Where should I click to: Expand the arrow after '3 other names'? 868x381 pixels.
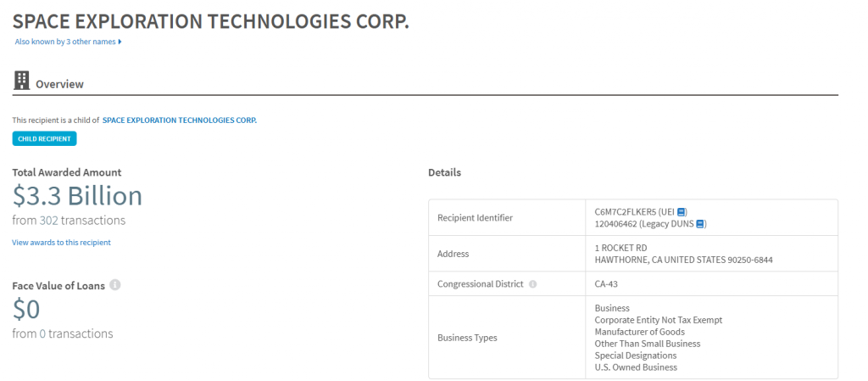[x=120, y=42]
